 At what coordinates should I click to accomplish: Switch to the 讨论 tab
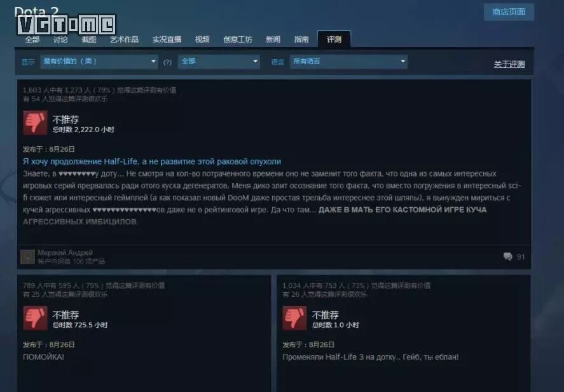click(x=60, y=39)
